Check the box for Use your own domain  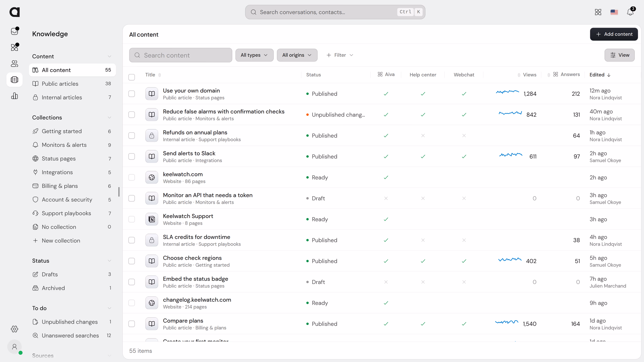(131, 94)
